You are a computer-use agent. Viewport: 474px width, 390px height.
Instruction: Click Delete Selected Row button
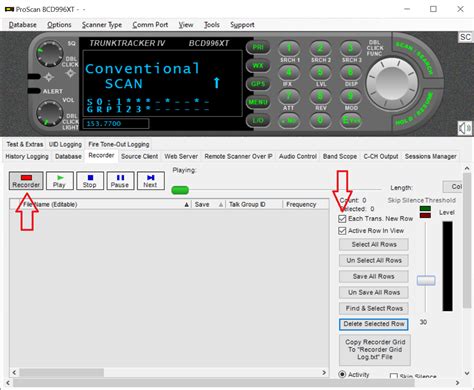coord(374,324)
